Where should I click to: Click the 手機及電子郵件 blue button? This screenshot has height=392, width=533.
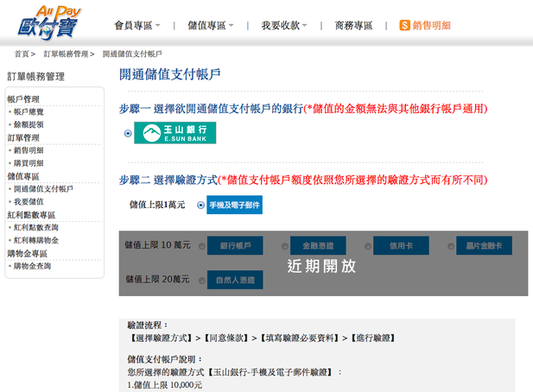(234, 205)
